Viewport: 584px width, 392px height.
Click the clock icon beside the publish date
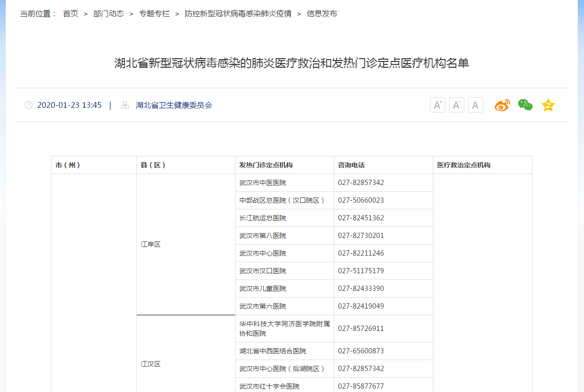click(29, 105)
